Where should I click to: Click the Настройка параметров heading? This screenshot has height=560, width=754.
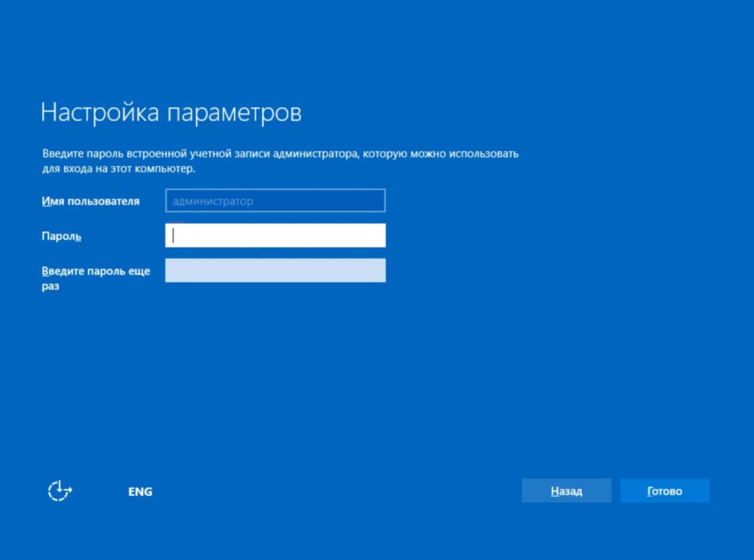171,113
